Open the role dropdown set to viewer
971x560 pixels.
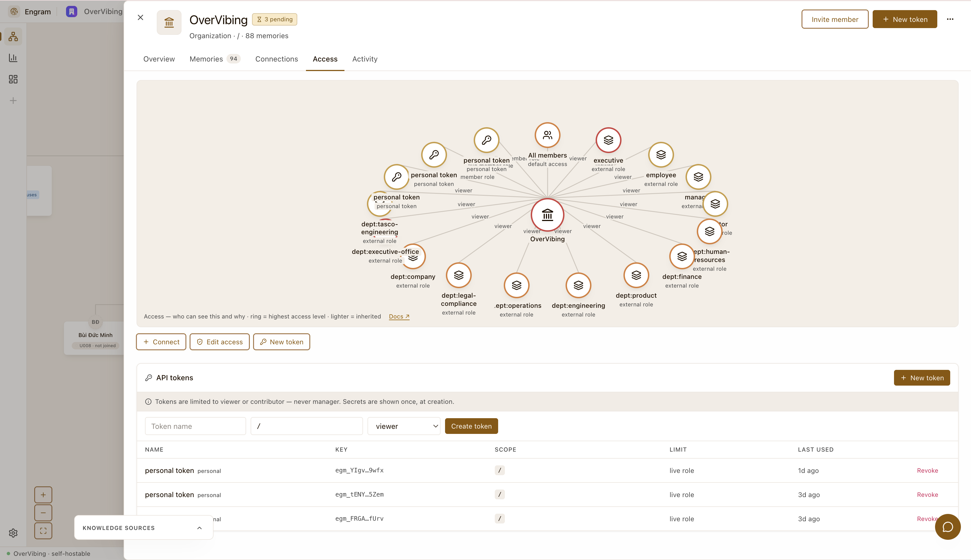coord(404,426)
